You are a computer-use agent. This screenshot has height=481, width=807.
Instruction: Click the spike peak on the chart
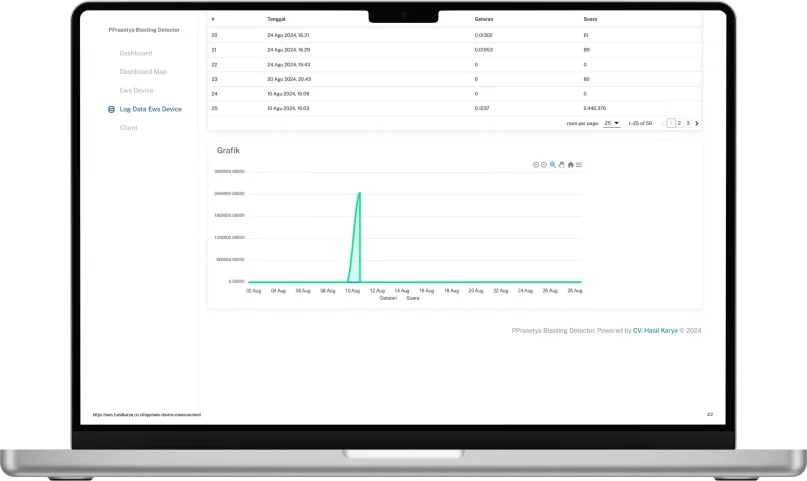(x=359, y=192)
